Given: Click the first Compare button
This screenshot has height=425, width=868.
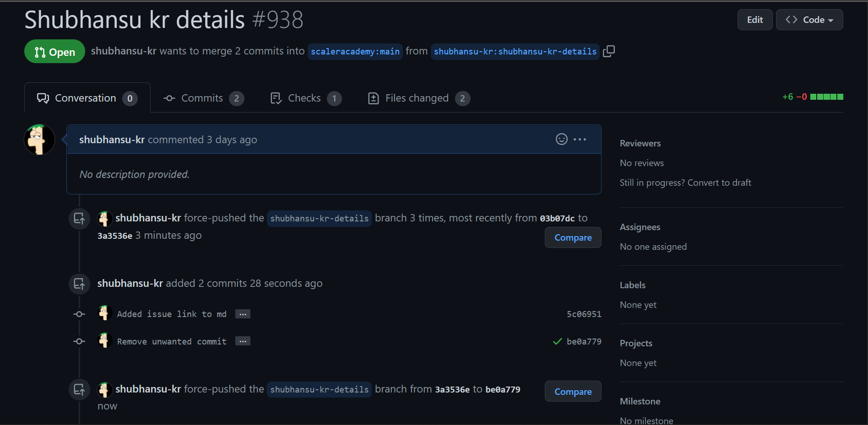Looking at the screenshot, I should [x=573, y=237].
